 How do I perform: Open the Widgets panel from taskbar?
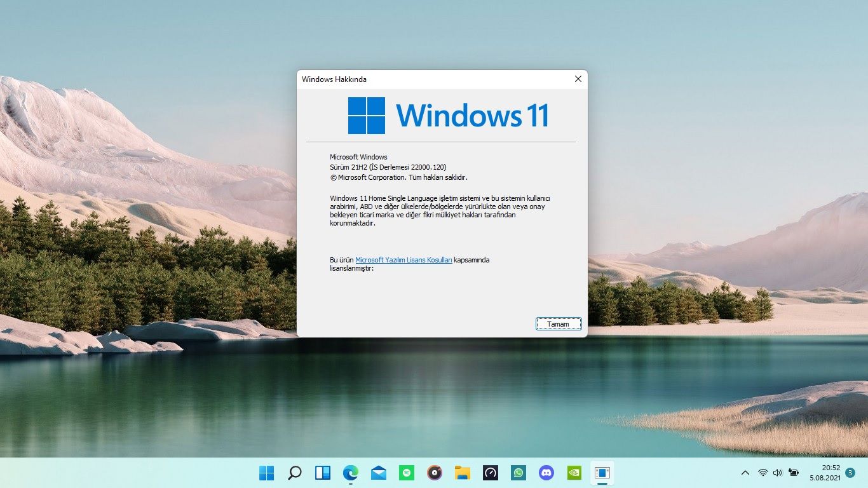coord(323,473)
